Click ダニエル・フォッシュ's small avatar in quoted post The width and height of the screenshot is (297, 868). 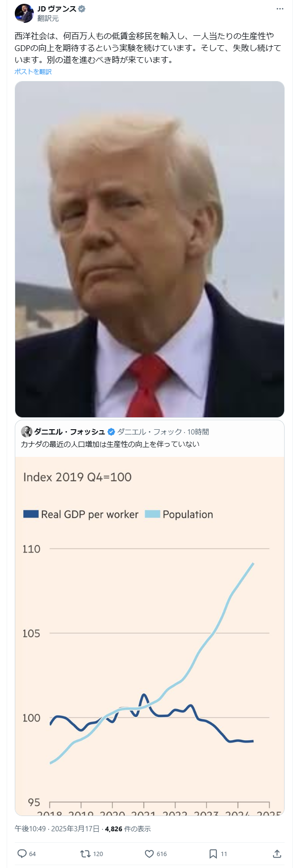pos(27,432)
